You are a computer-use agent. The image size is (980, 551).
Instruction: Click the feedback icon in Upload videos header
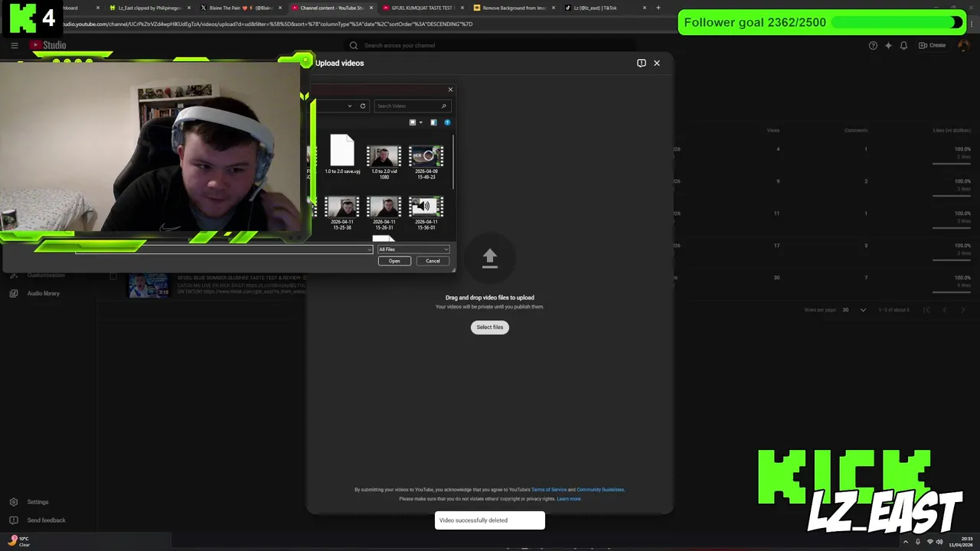click(642, 63)
